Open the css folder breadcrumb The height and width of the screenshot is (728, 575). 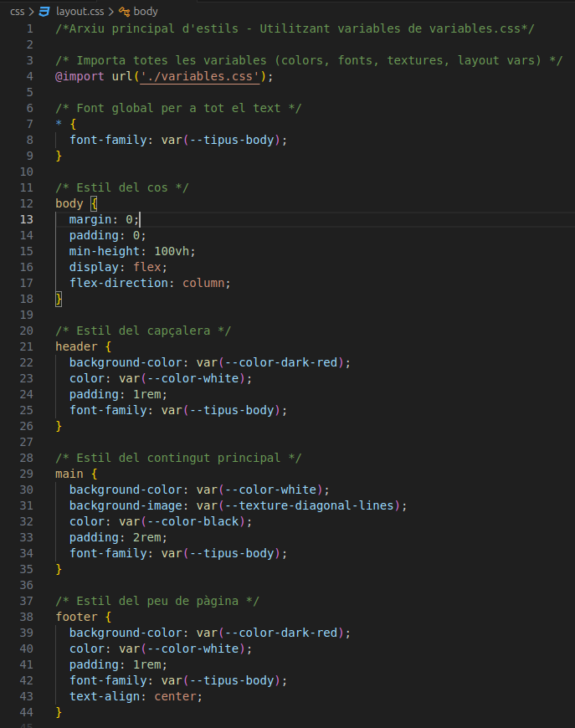[x=17, y=12]
